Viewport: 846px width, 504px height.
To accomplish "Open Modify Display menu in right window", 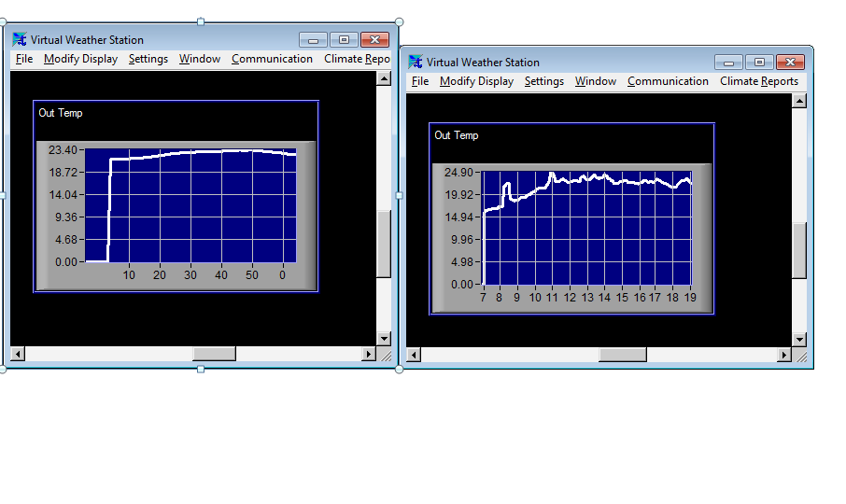I will coord(476,81).
